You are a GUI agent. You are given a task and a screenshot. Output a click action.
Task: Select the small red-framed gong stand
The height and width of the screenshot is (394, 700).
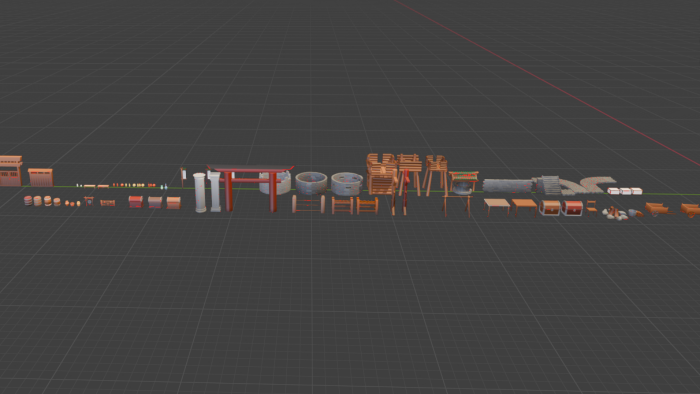tap(89, 201)
